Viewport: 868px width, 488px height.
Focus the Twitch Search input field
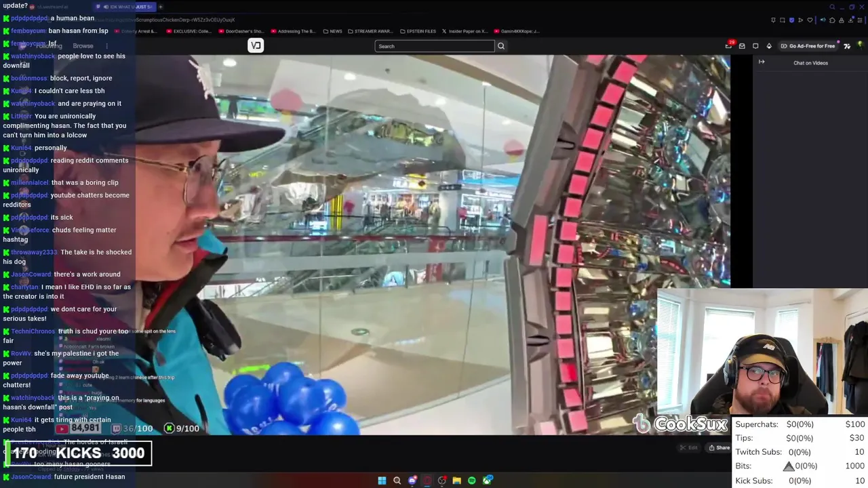click(435, 46)
